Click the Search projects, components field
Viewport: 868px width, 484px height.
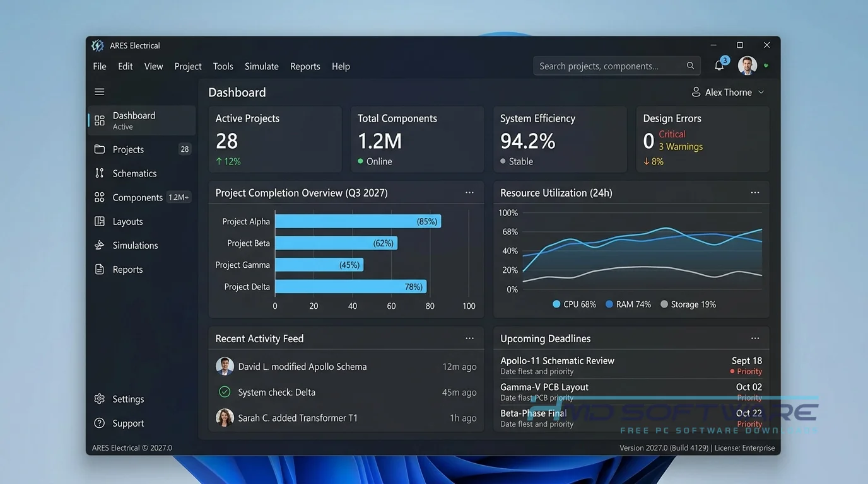pos(617,66)
